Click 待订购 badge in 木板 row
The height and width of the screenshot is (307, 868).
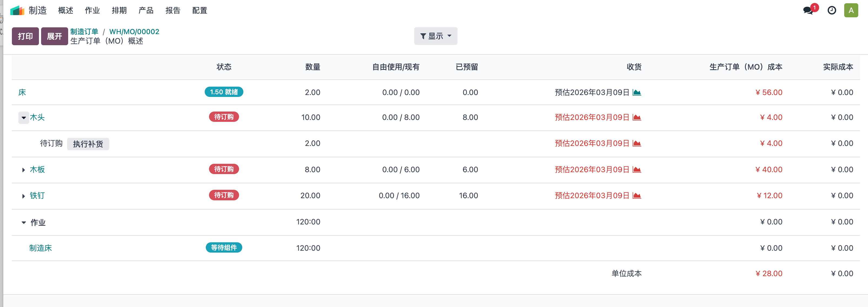point(224,169)
